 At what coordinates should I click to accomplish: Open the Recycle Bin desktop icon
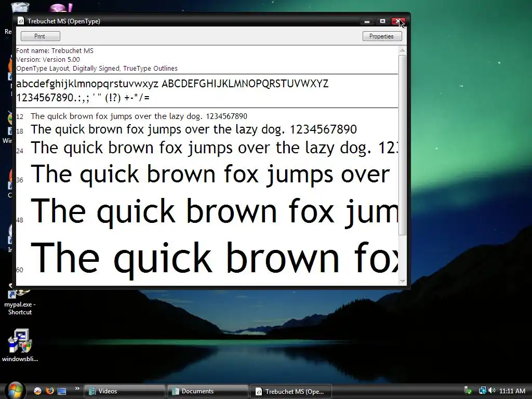point(20,7)
